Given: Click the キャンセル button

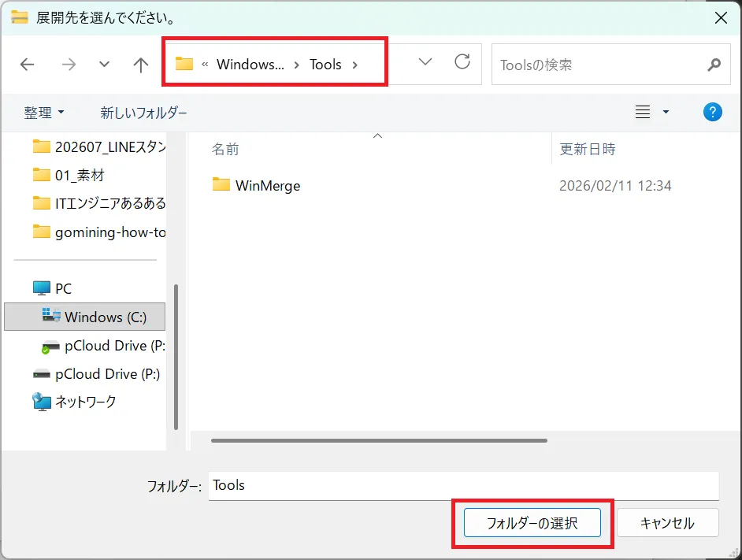Looking at the screenshot, I should 668,523.
